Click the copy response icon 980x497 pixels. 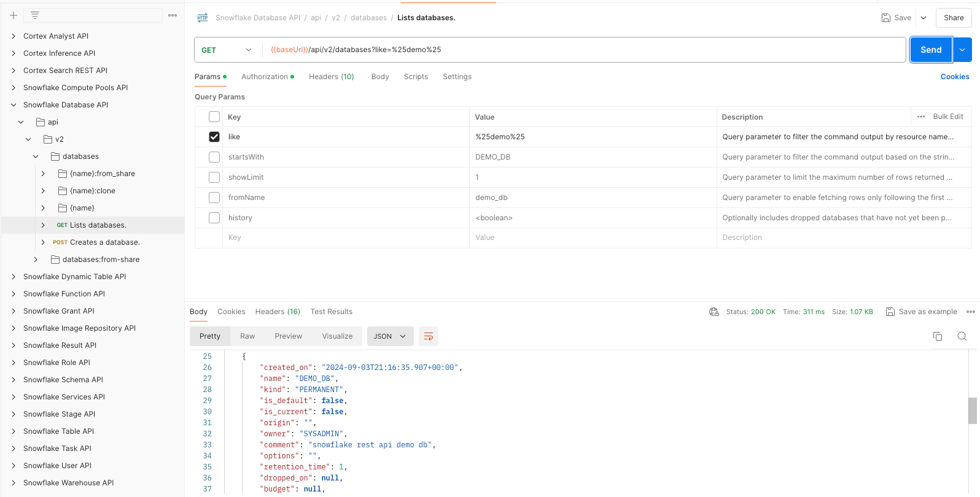(x=938, y=336)
